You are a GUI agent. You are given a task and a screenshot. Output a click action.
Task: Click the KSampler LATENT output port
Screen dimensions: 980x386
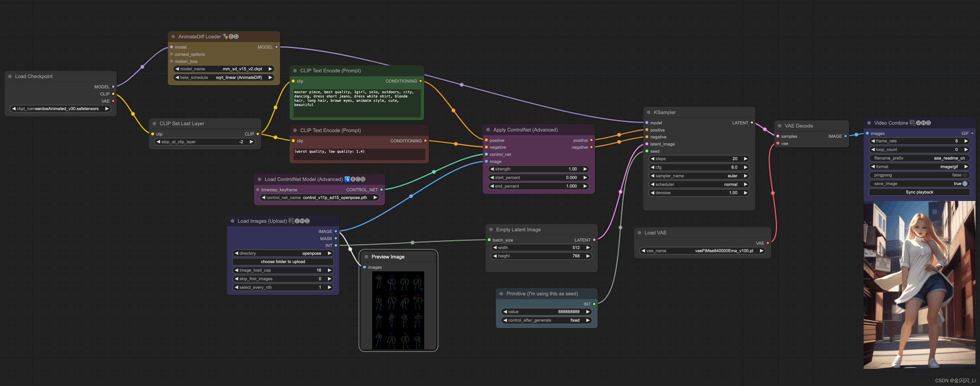[x=752, y=123]
